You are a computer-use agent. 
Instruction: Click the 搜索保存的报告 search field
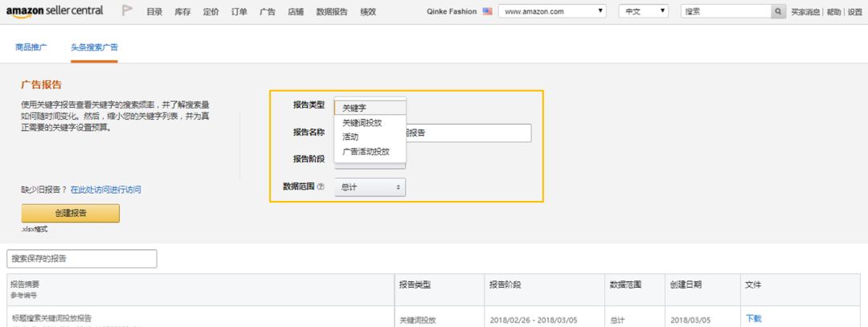(x=82, y=259)
